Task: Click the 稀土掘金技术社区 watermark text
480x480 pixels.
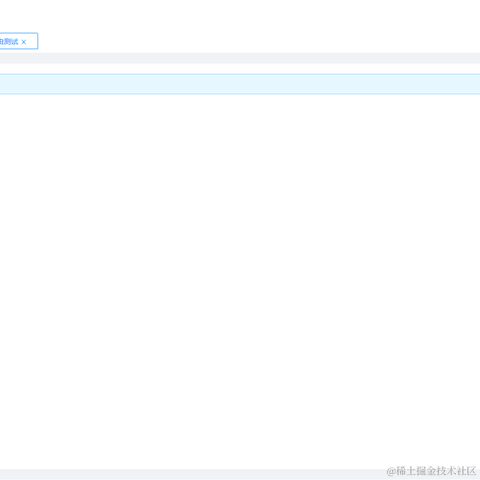Action: pyautogui.click(x=436, y=471)
